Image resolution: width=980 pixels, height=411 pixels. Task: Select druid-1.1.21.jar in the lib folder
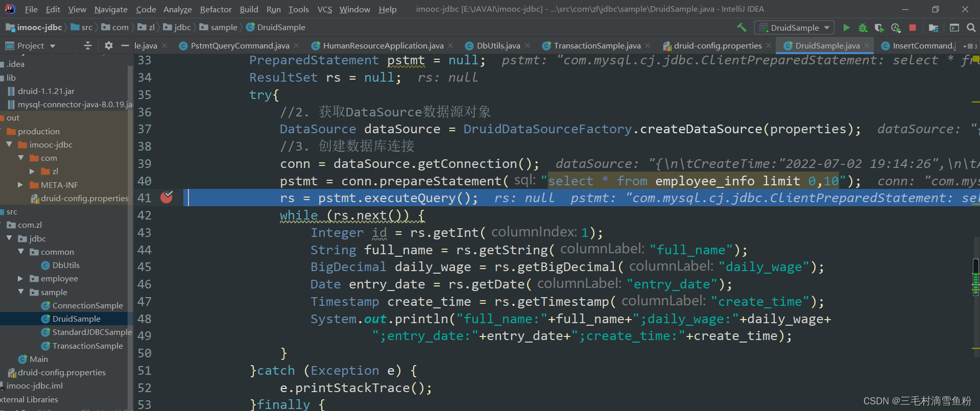(46, 91)
